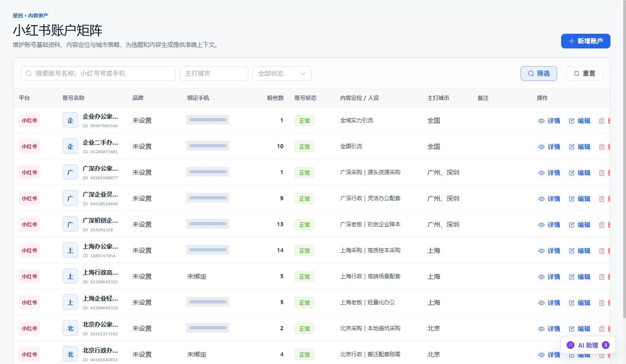This screenshot has height=364, width=626.
Task: Click 编辑 for 企业二手办… account
Action: [579, 147]
